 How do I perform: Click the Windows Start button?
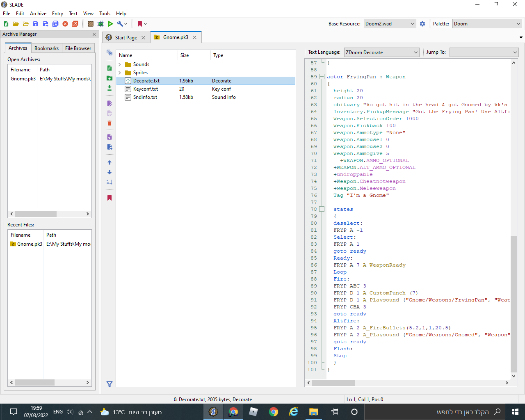[x=515, y=412]
